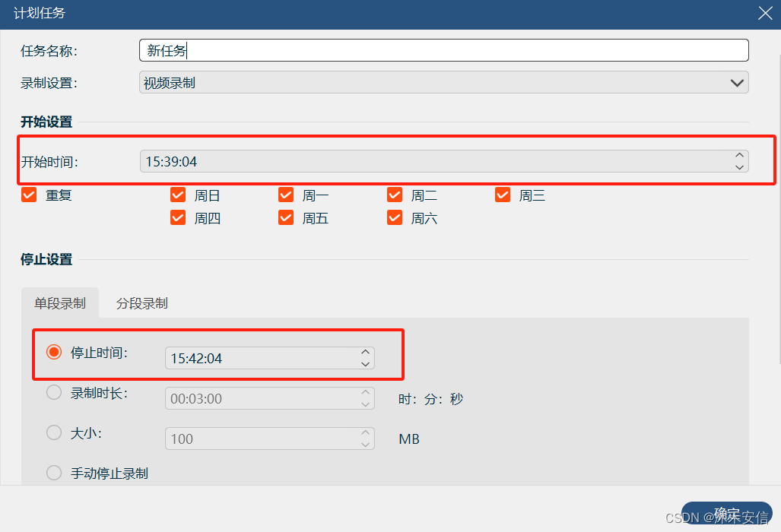This screenshot has height=532, width=781.
Task: Decrease 大小 value with down arrow
Action: point(365,445)
